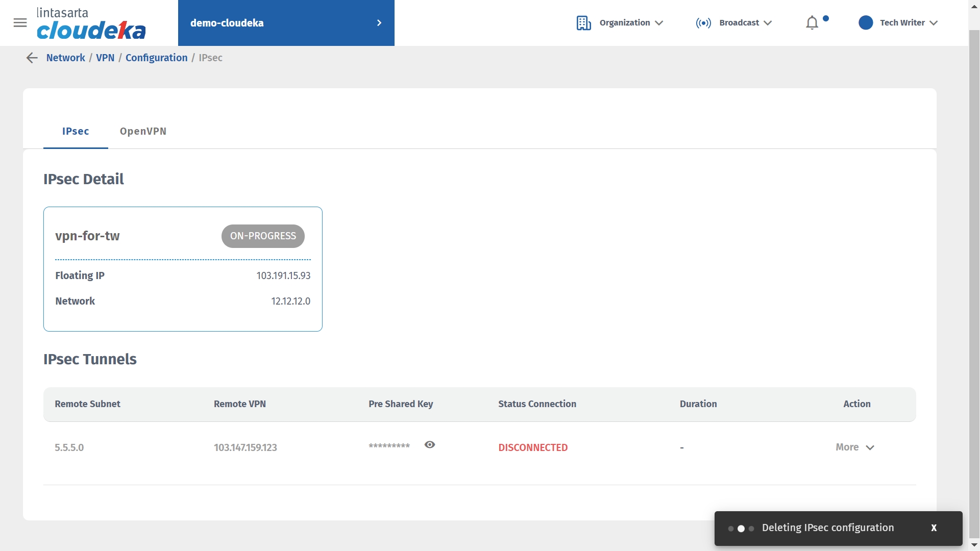Go to Network breadcrumb link

tap(65, 58)
